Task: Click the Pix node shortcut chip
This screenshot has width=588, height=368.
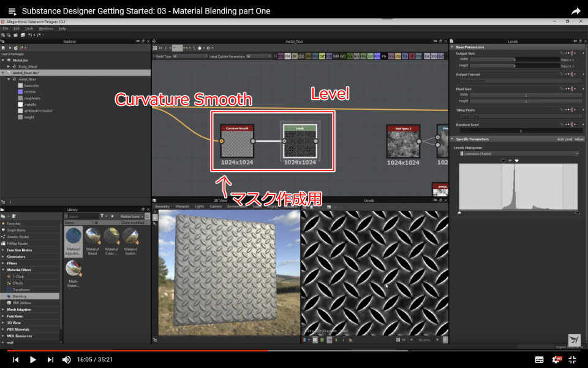Action: pos(385,56)
